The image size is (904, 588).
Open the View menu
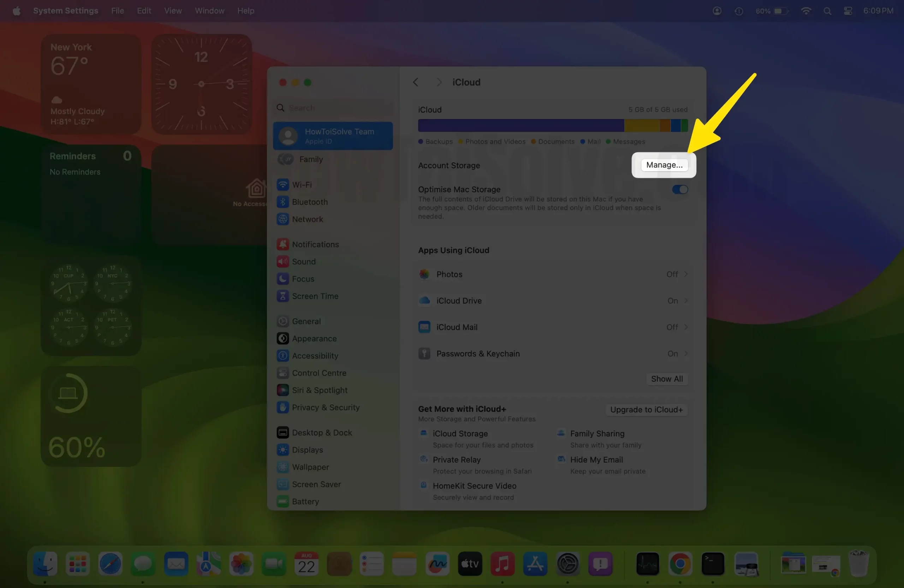(173, 11)
